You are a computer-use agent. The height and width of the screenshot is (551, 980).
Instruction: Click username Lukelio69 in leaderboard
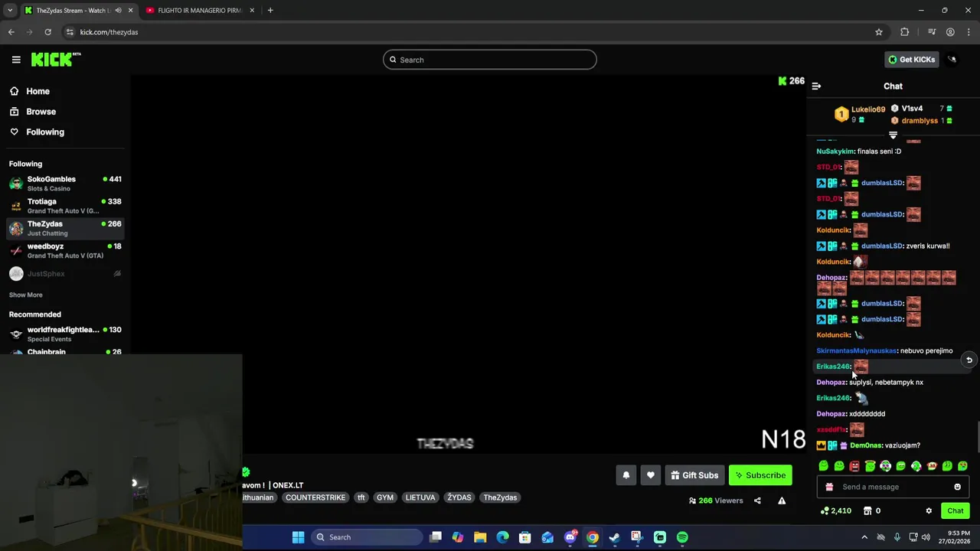[868, 109]
